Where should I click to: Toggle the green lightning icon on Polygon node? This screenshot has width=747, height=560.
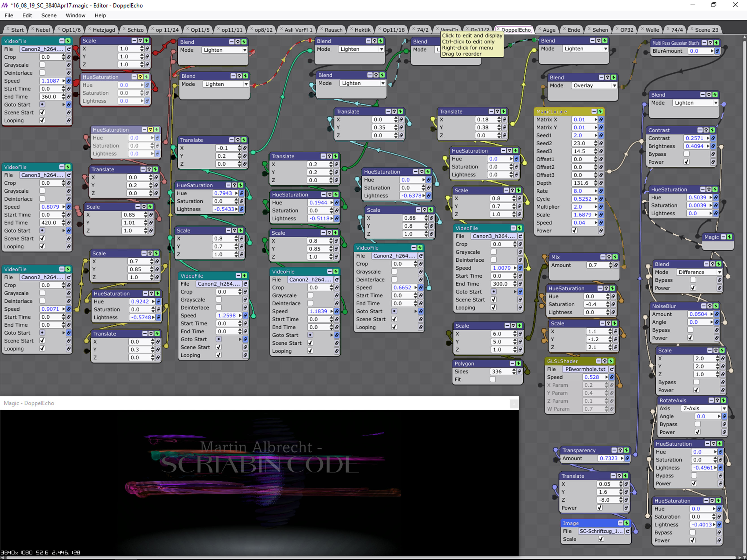coord(518,363)
